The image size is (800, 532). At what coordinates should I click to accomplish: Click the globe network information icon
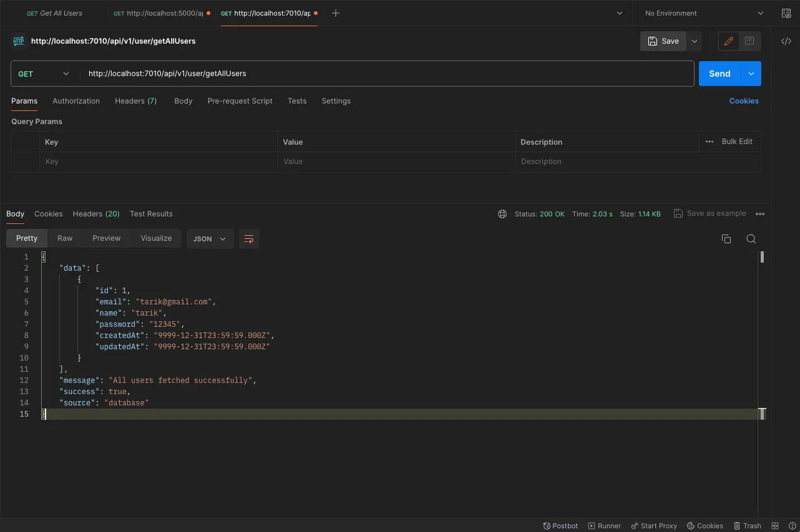click(x=502, y=214)
